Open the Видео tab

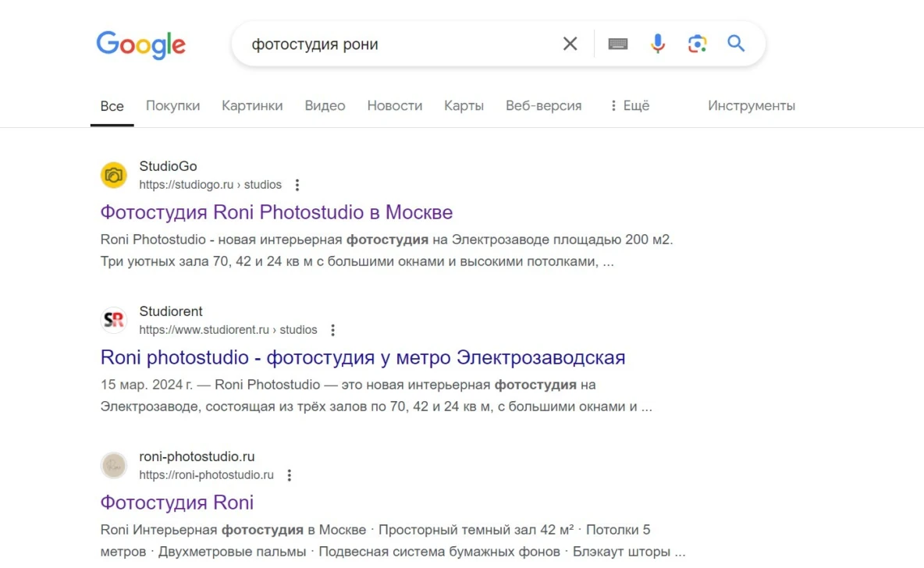click(x=325, y=105)
